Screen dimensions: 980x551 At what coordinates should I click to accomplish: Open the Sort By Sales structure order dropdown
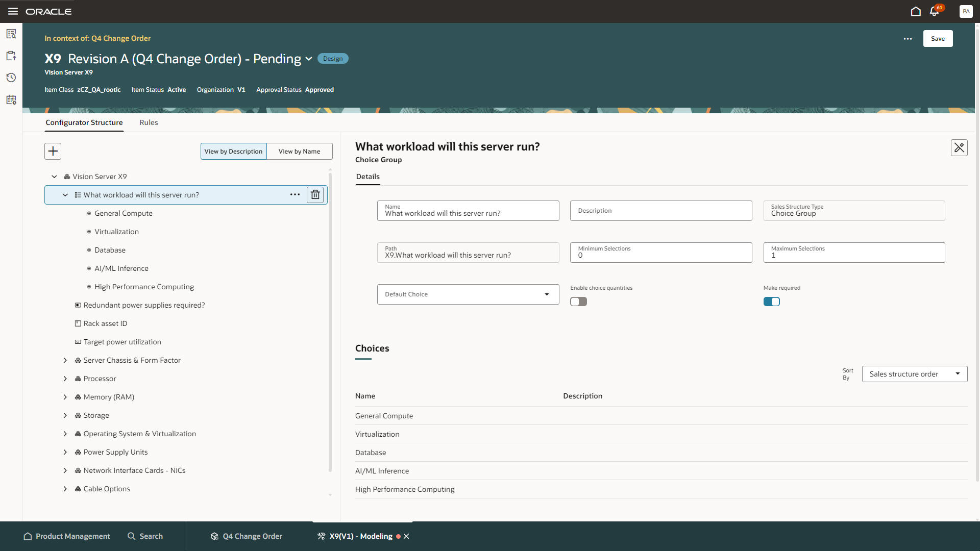coord(914,374)
